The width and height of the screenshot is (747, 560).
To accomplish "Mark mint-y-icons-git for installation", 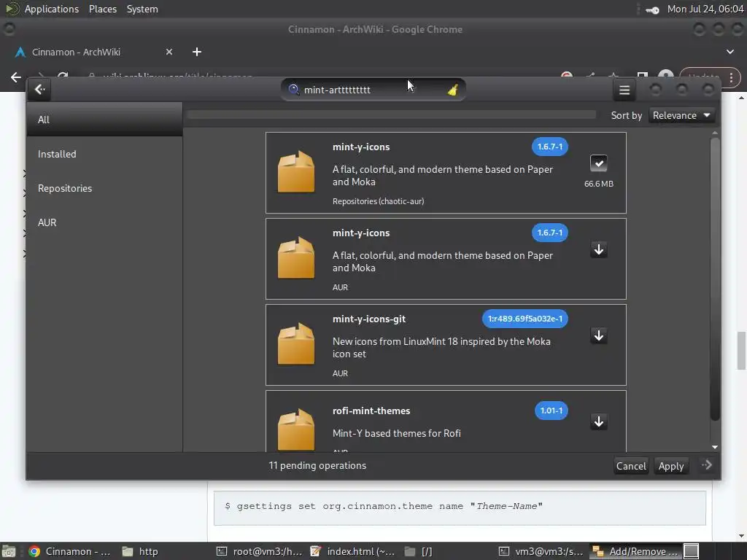I will click(x=598, y=335).
